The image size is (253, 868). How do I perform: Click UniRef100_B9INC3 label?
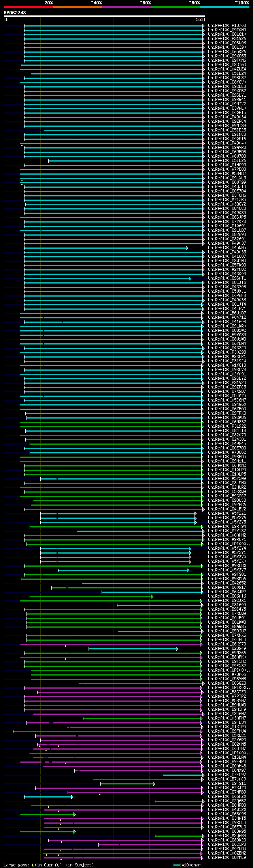pos(227,134)
